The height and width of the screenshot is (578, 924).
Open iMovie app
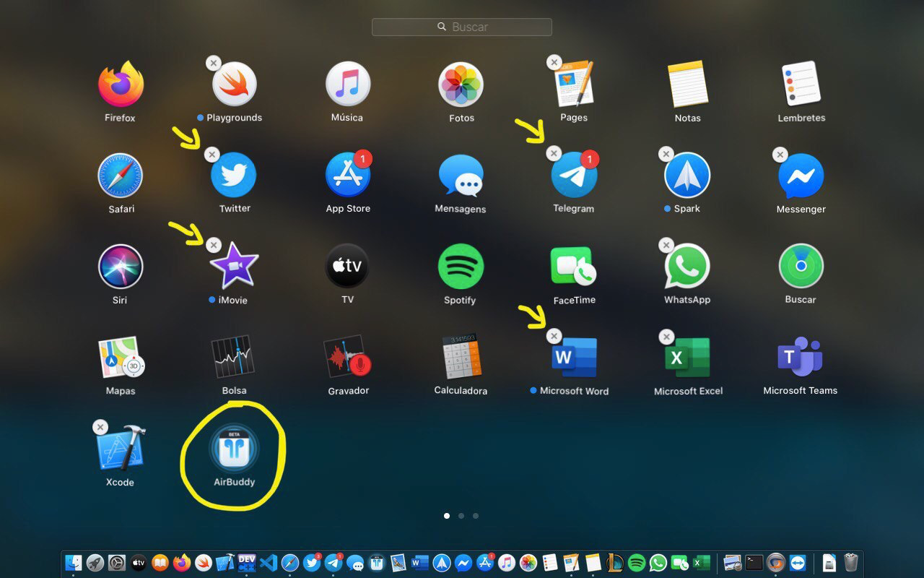(x=234, y=266)
